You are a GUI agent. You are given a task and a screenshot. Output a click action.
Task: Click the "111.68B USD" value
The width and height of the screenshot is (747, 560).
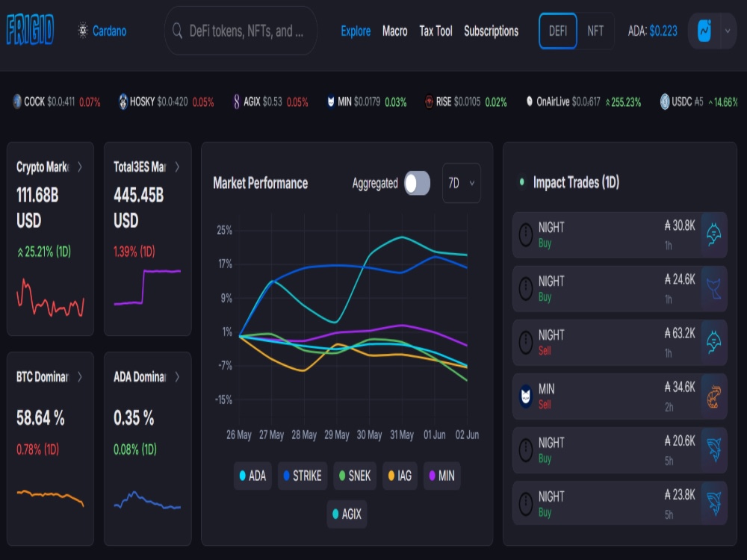37,208
